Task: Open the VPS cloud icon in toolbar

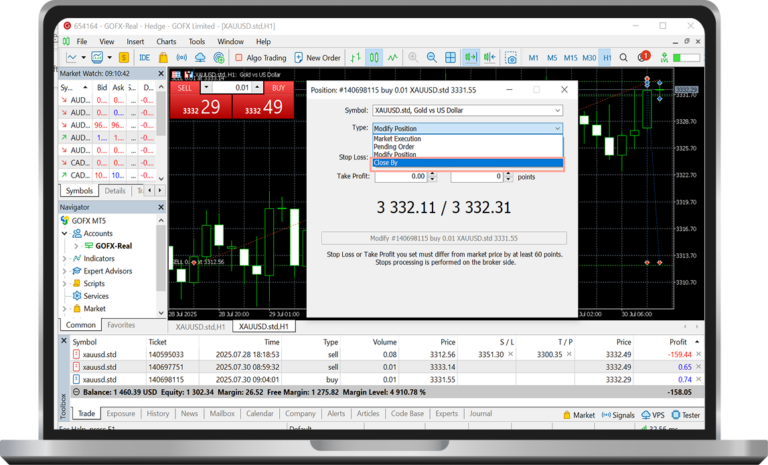Action: 200,58
